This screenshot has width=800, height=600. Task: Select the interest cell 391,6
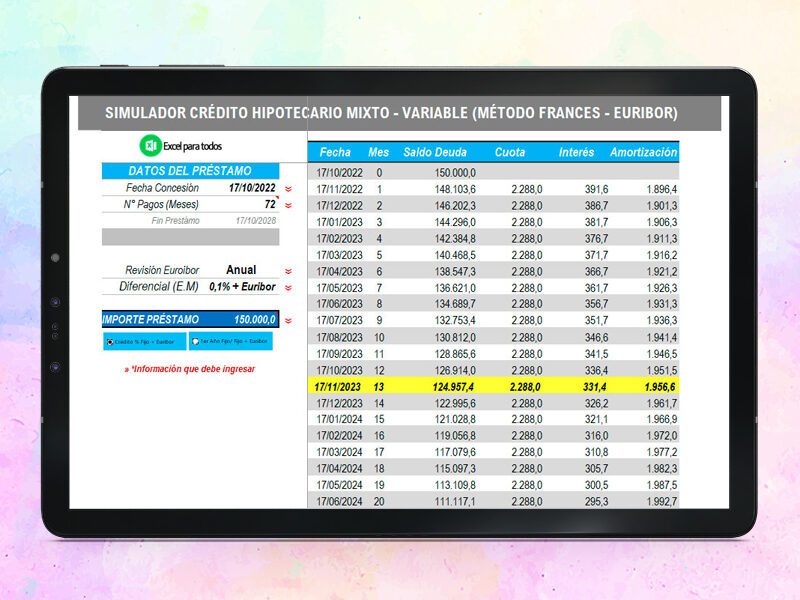coord(596,189)
